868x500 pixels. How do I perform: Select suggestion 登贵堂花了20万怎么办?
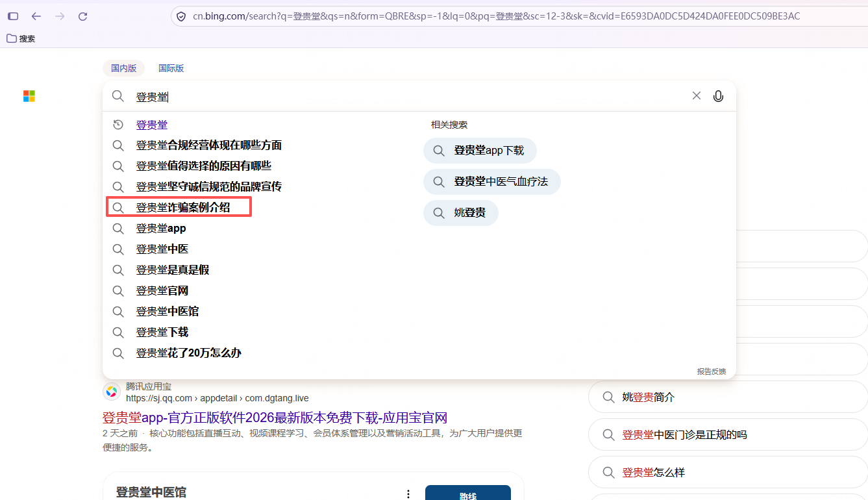click(189, 353)
